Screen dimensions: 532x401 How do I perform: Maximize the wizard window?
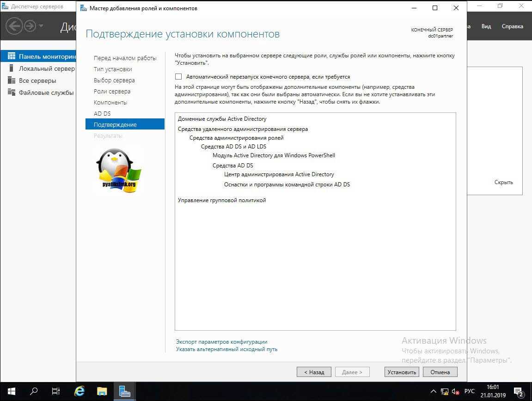pyautogui.click(x=435, y=8)
